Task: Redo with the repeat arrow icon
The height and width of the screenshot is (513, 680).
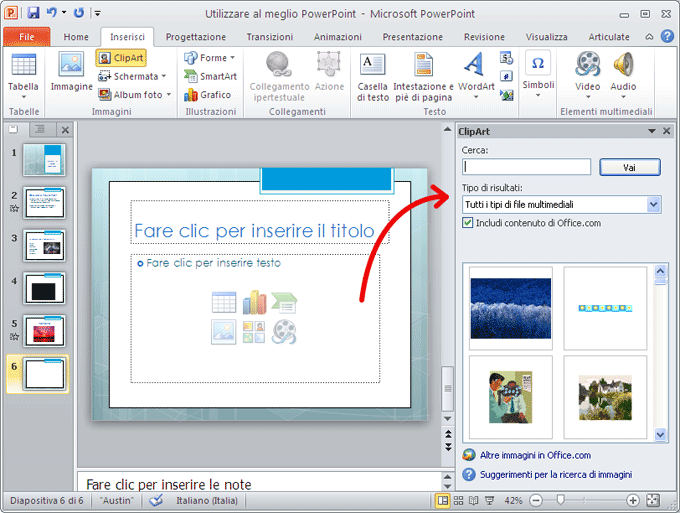Action: click(x=78, y=13)
